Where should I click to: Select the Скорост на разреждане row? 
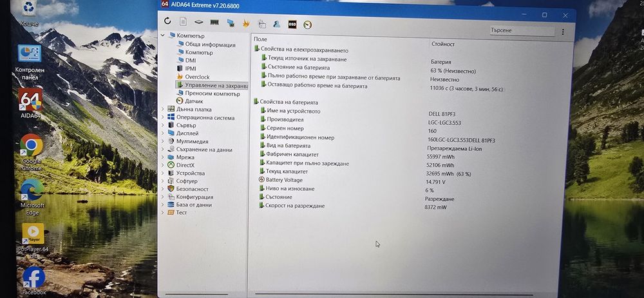[x=295, y=206]
